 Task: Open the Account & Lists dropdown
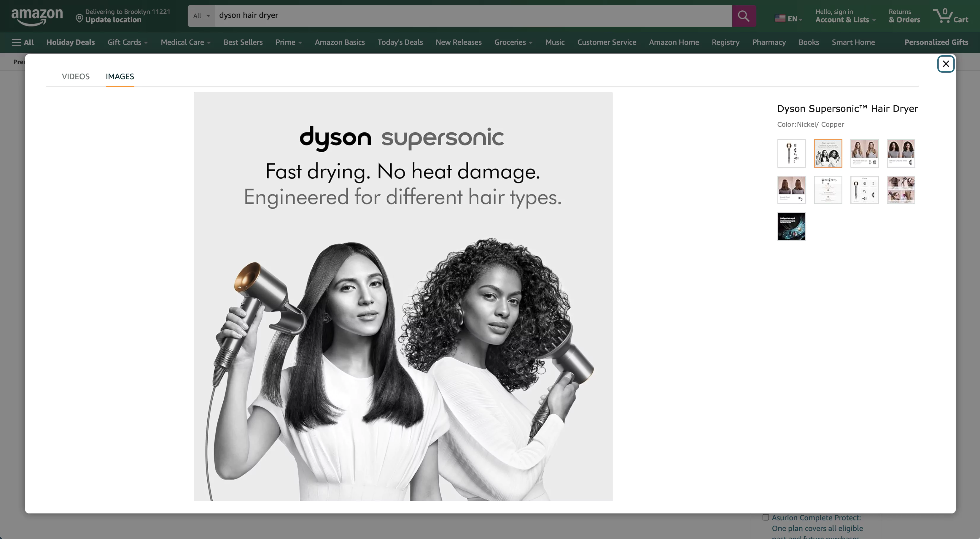(x=845, y=16)
